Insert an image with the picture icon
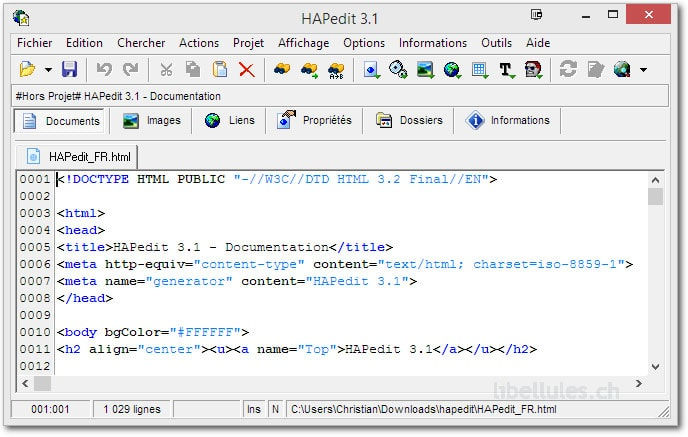 coord(425,70)
